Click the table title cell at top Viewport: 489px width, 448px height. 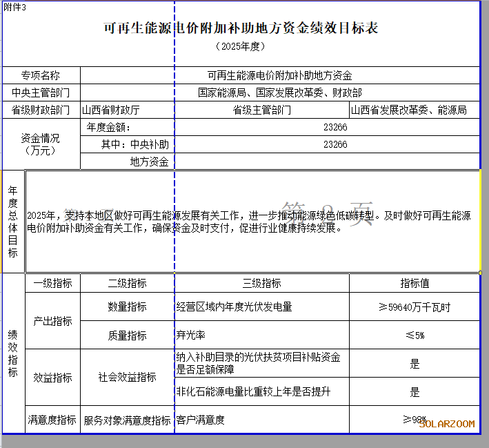pos(240,29)
